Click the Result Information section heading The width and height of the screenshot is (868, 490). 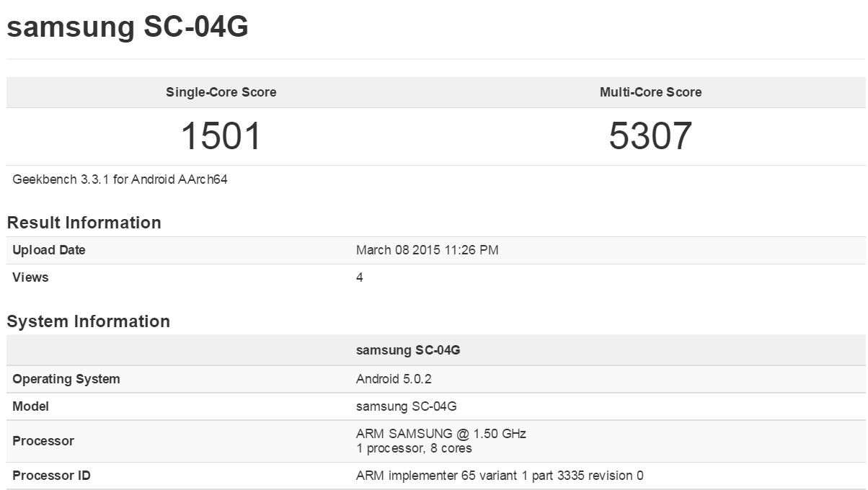coord(84,223)
